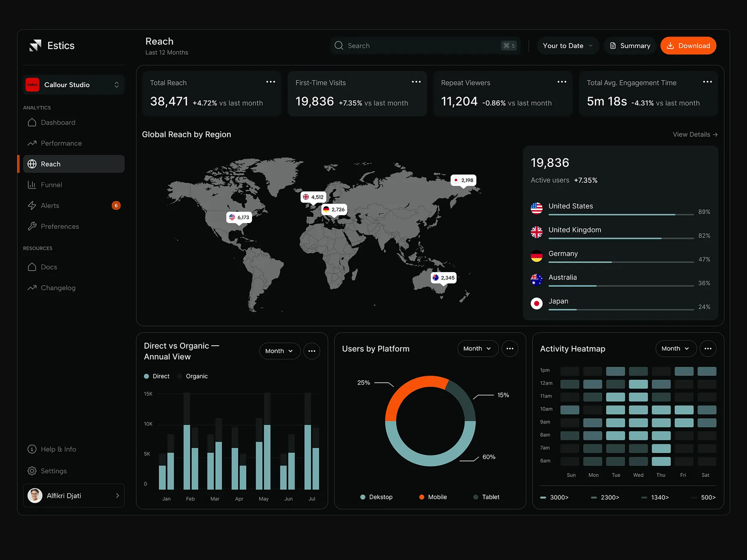This screenshot has width=747, height=560.
Task: Open the View Details link
Action: click(x=695, y=134)
